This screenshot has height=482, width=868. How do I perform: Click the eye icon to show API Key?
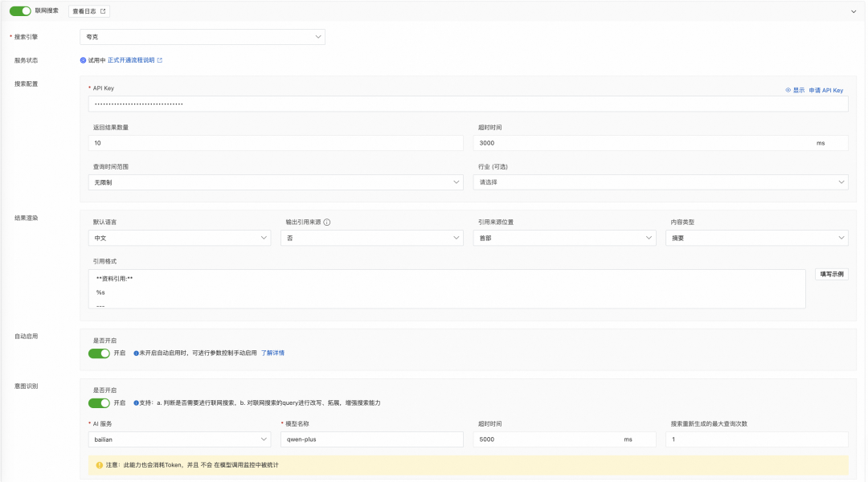(x=788, y=91)
